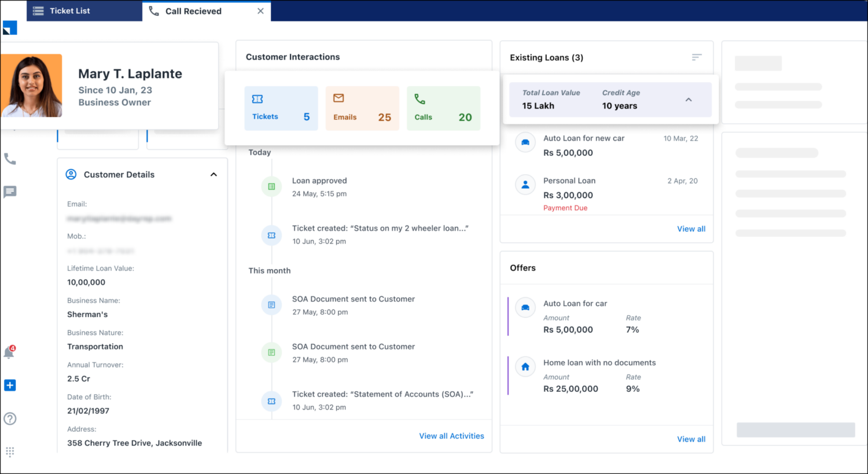
Task: Click the app logo in the top-left corner
Action: pyautogui.click(x=9, y=27)
